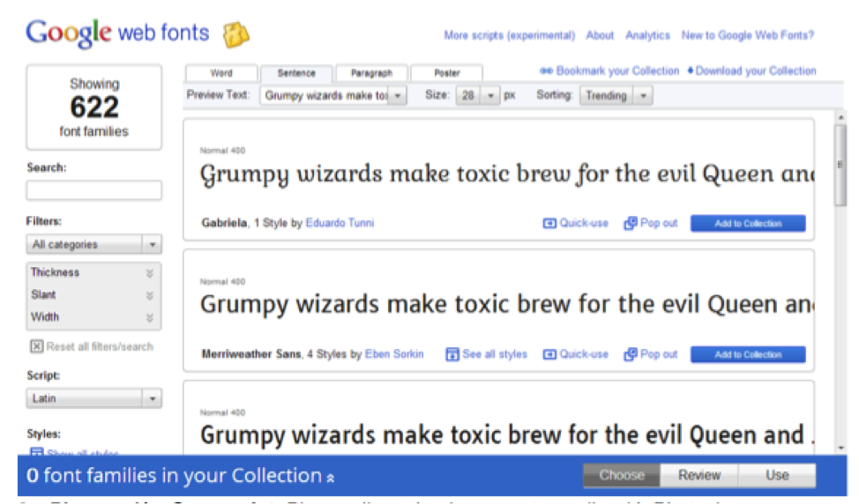The width and height of the screenshot is (859, 504).
Task: Add Gabriela to Collection
Action: pyautogui.click(x=748, y=223)
